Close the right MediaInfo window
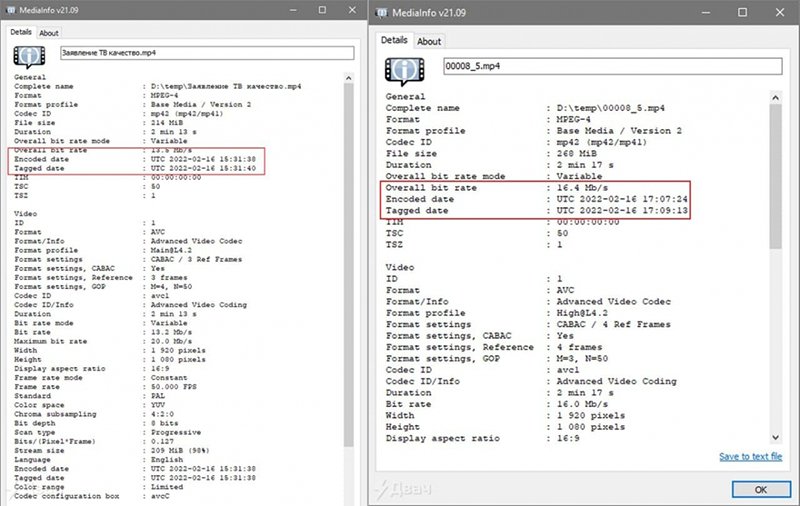 point(780,13)
